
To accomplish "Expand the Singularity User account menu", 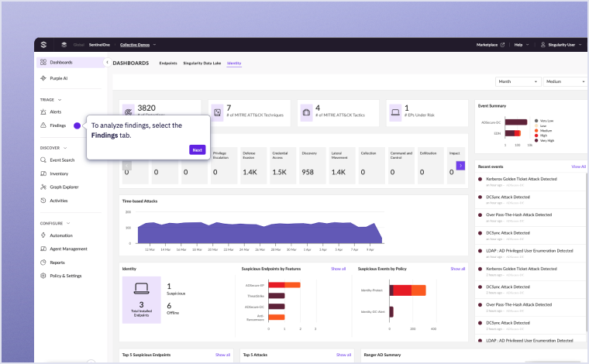I will pyautogui.click(x=562, y=45).
